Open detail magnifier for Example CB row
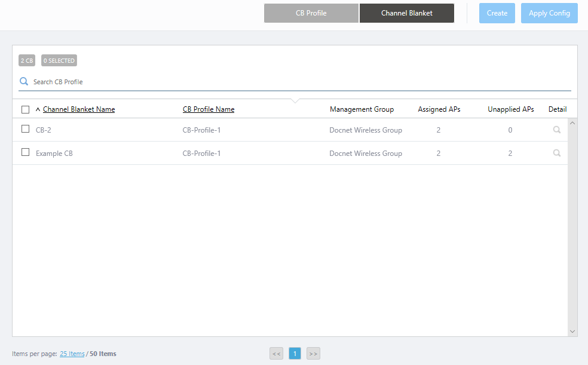 (556, 153)
